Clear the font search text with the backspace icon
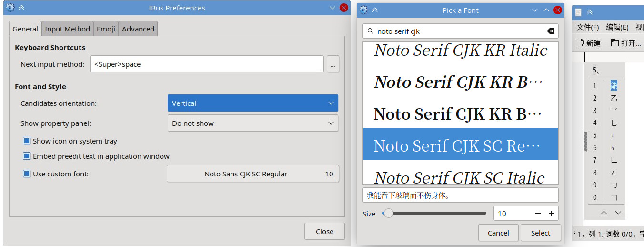Screen dimensions: 644x247 coord(551,31)
